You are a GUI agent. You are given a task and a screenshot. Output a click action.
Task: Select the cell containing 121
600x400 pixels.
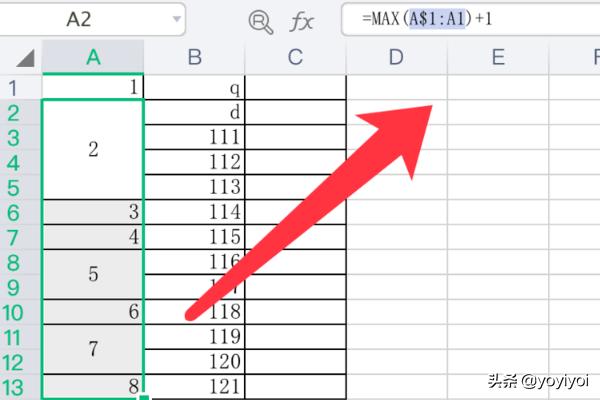coord(194,386)
